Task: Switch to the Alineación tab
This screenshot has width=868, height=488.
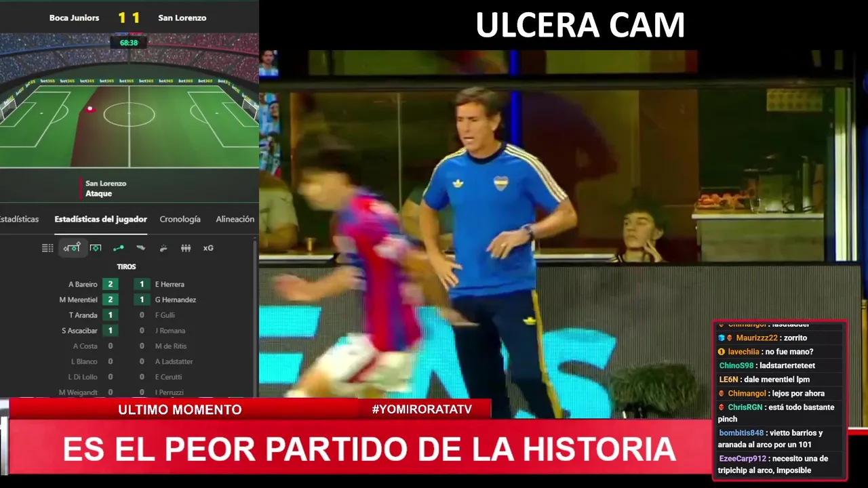Action: pos(235,219)
